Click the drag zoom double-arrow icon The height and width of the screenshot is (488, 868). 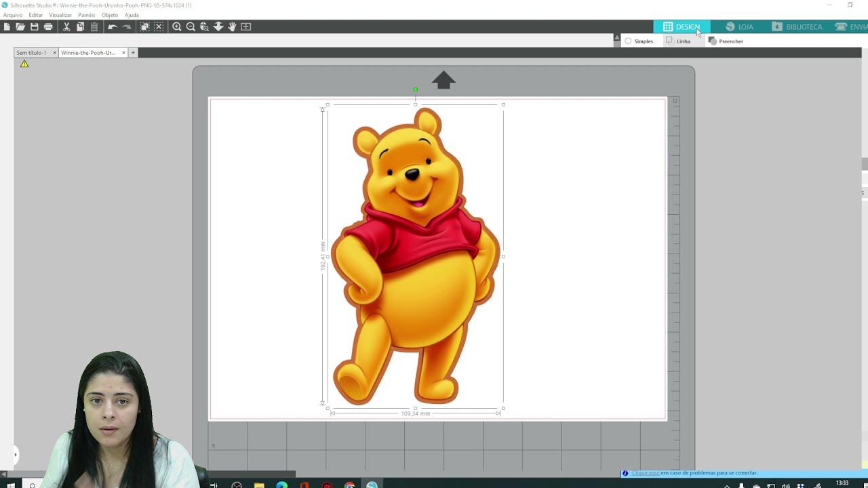[x=218, y=26]
